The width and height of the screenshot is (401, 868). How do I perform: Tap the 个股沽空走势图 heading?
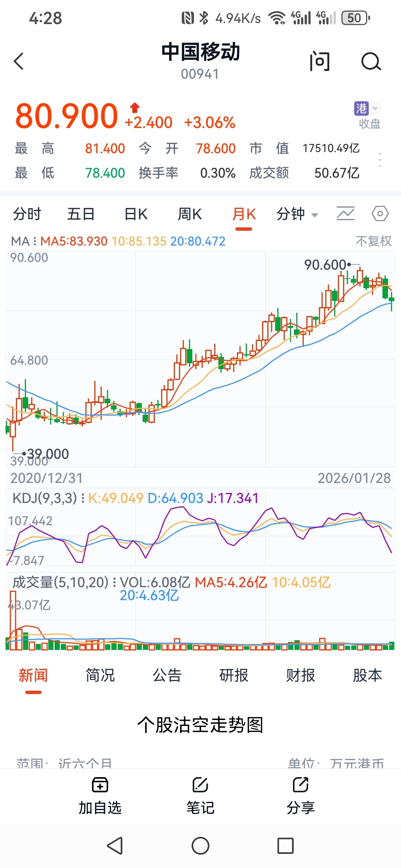200,724
